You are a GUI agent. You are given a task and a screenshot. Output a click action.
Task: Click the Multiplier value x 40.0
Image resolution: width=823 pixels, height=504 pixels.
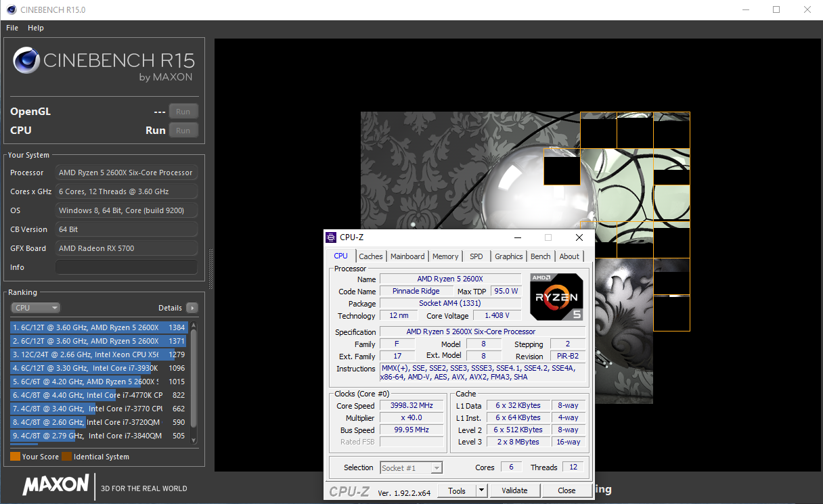(x=413, y=417)
